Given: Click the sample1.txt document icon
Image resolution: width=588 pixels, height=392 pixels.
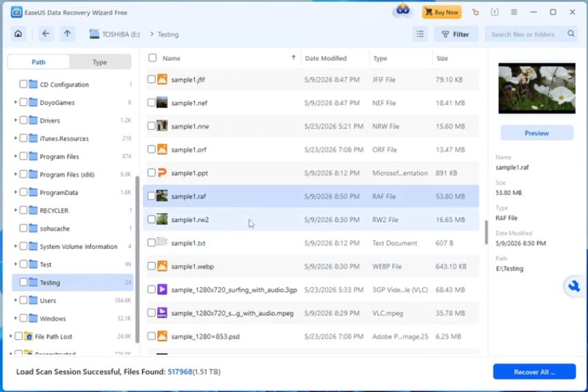Looking at the screenshot, I should click(x=162, y=242).
